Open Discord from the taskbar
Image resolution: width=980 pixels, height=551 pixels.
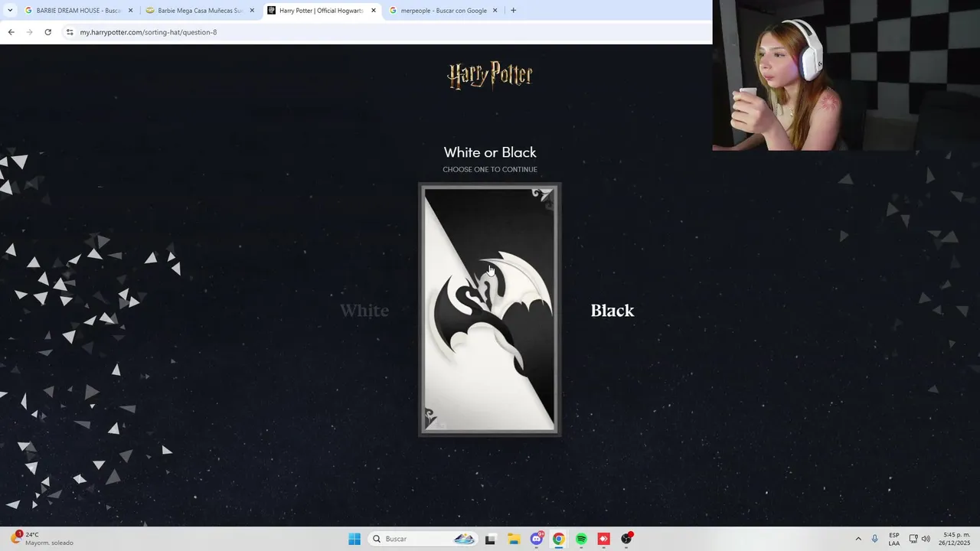click(537, 539)
